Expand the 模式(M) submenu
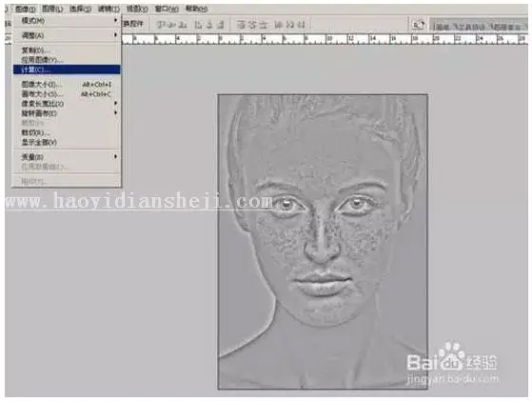 [x=67, y=21]
